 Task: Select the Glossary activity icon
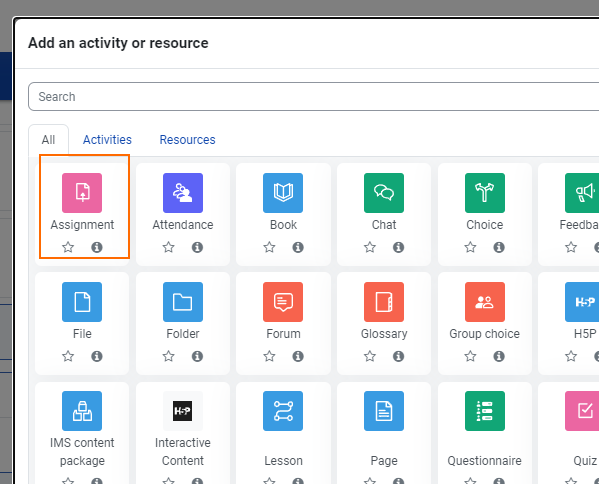click(x=384, y=302)
